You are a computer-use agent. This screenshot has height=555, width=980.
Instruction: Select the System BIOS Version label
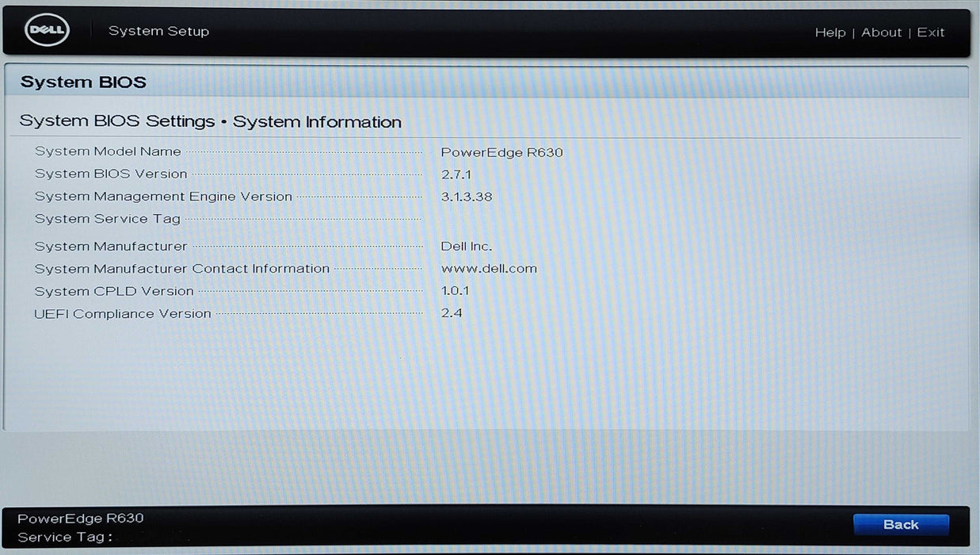(x=111, y=174)
